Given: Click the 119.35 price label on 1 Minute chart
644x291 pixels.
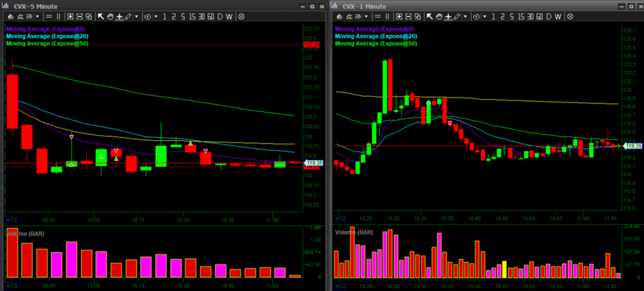Looking at the screenshot, I should point(632,145).
